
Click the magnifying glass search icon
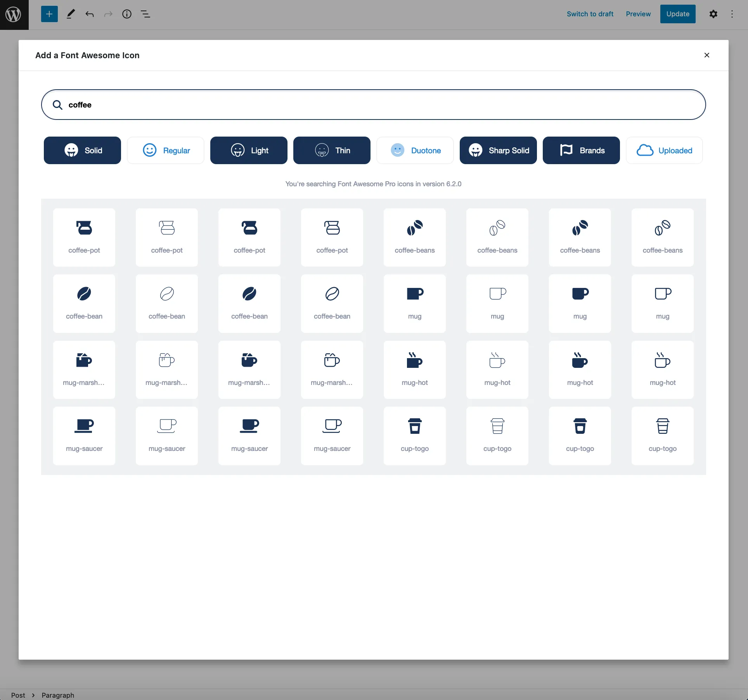point(57,105)
